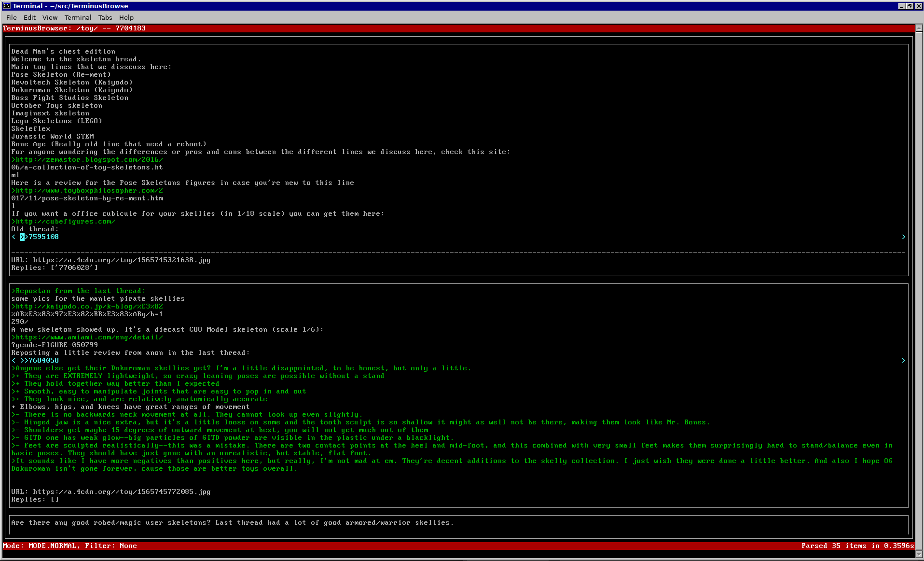924x561 pixels.
Task: Open the Tabs menu
Action: point(105,17)
